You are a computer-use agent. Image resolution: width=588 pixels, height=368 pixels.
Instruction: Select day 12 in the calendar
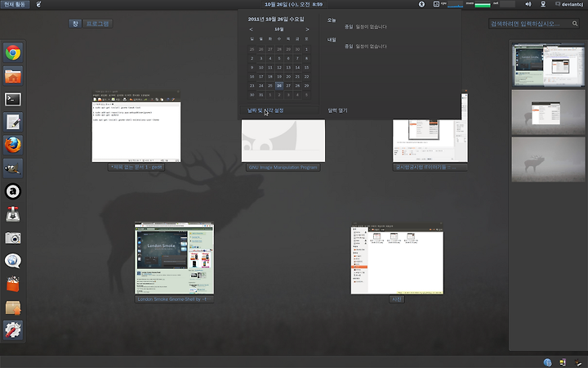(x=279, y=68)
